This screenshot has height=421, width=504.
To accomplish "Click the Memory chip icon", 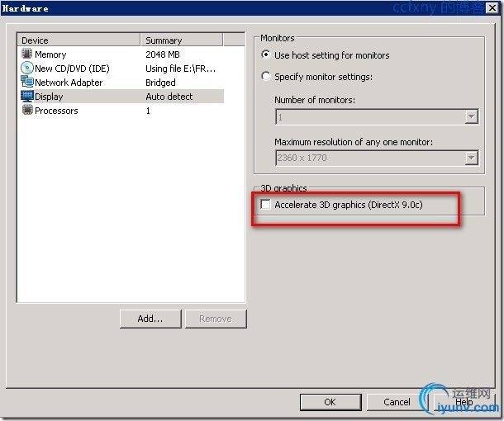I will (x=27, y=54).
